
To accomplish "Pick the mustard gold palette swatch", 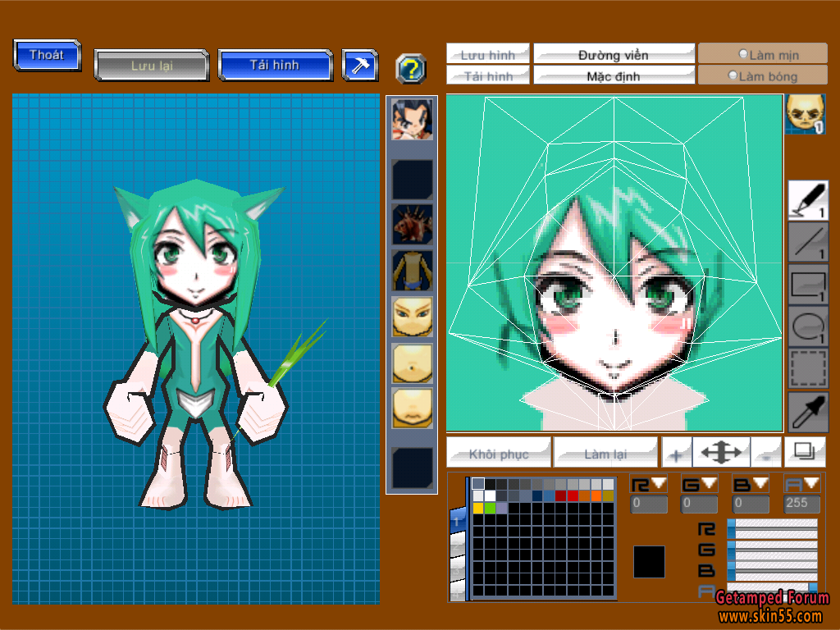I will pos(608,495).
